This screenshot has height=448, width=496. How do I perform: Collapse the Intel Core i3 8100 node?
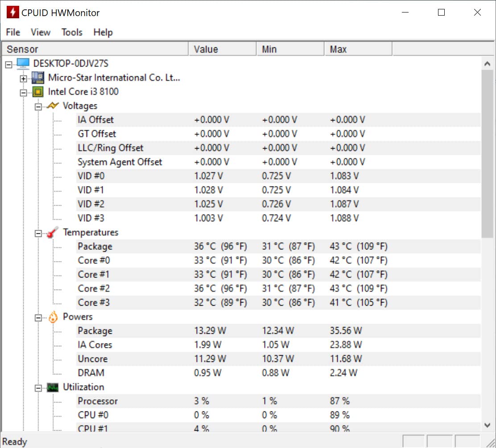23,93
